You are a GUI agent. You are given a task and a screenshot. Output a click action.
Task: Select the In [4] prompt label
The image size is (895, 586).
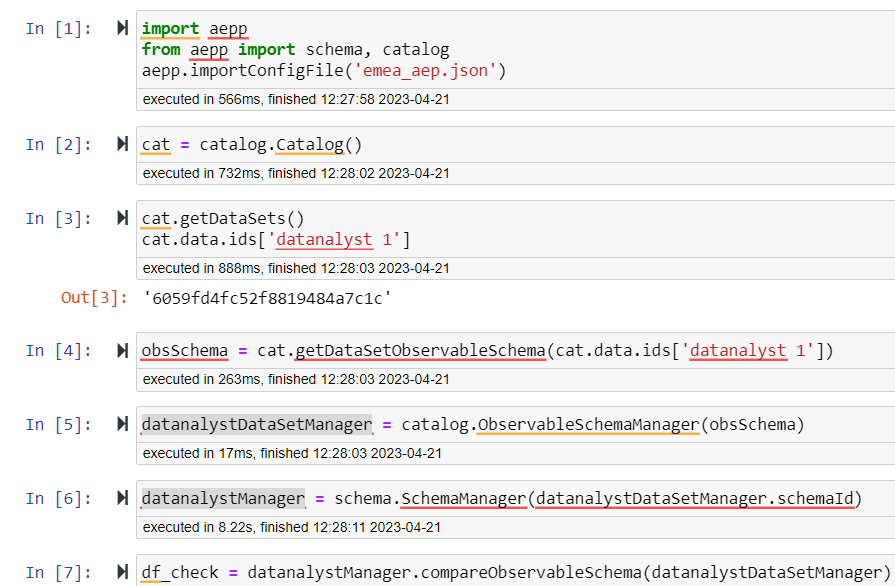[x=58, y=351]
